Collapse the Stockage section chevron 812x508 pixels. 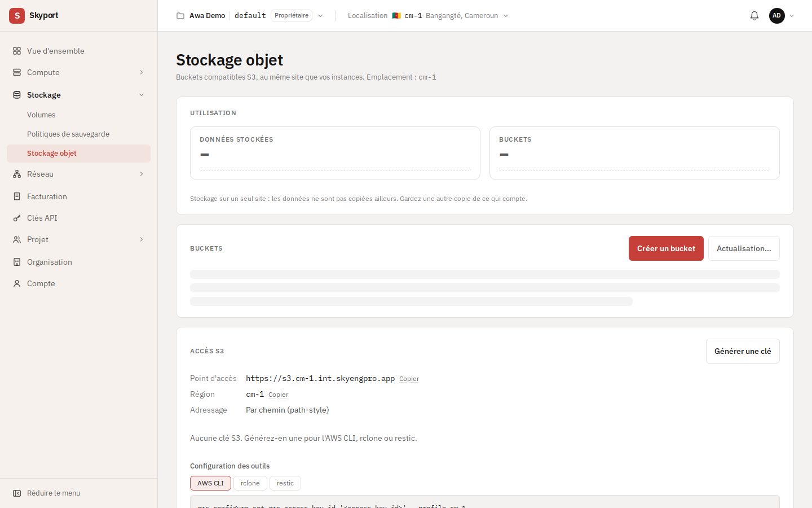[142, 95]
